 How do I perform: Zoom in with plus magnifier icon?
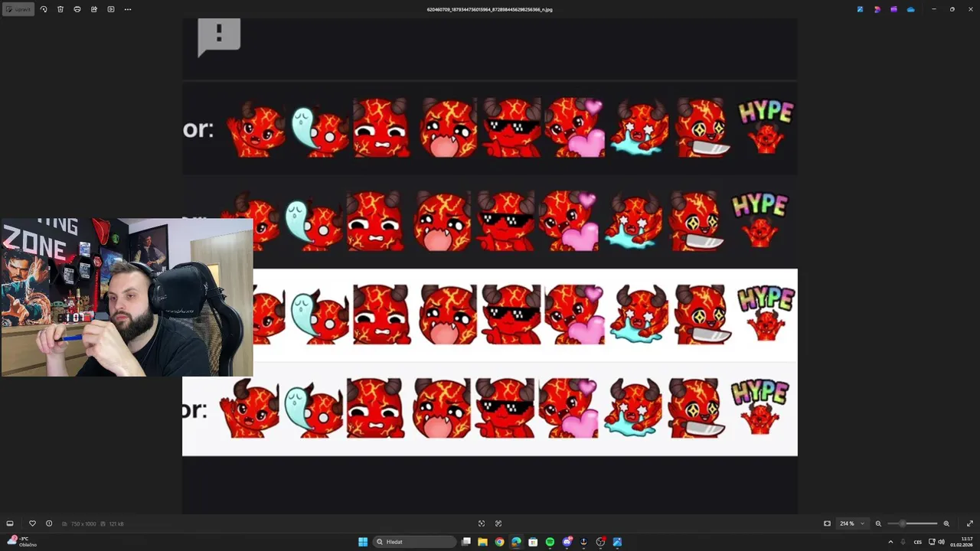tap(946, 523)
